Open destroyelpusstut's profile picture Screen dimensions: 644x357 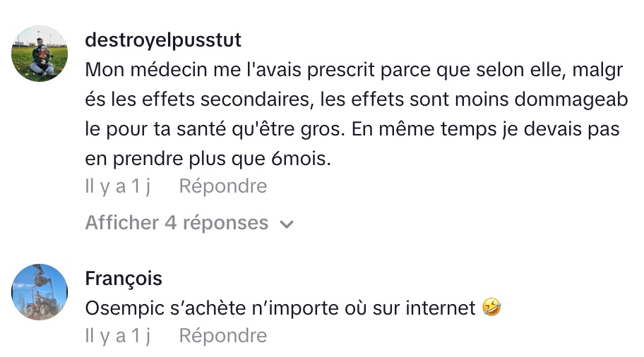(40, 52)
